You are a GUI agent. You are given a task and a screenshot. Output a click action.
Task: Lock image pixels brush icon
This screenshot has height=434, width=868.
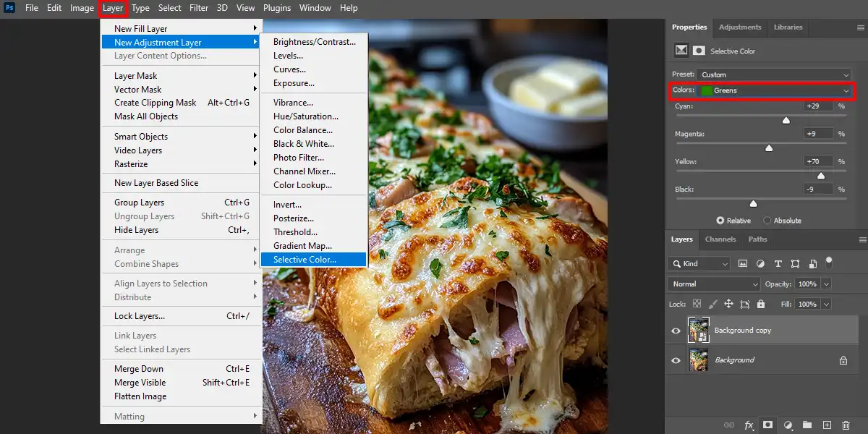click(712, 305)
